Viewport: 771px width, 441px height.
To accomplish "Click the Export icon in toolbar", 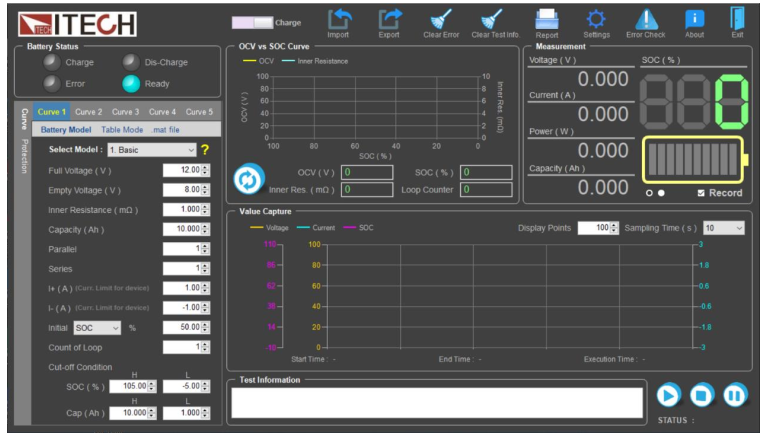I will click(388, 19).
